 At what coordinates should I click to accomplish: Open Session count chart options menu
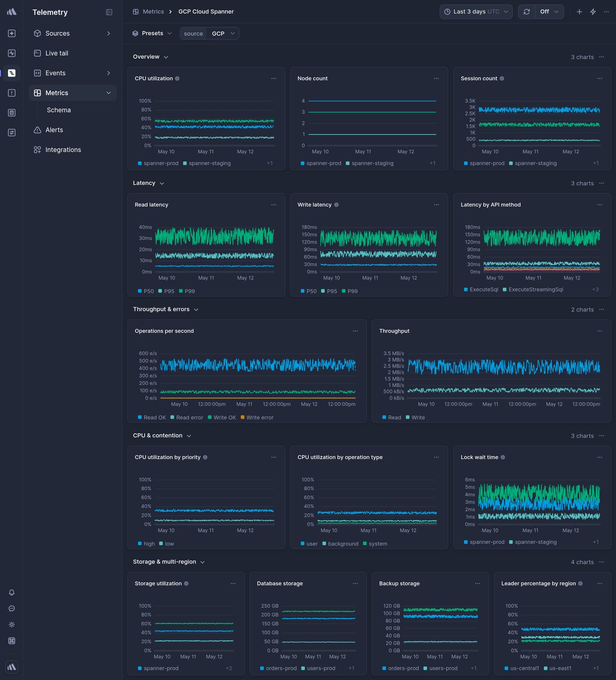pos(599,79)
